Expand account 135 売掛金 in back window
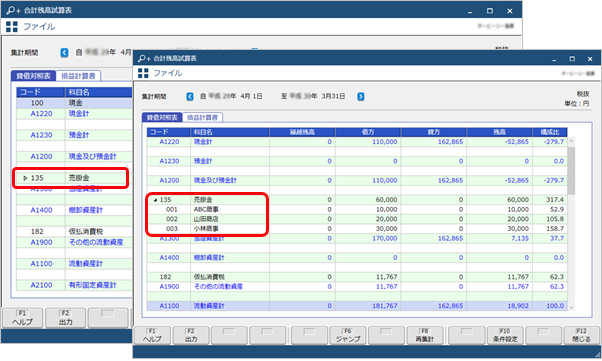Viewport: 602px width, 361px height. click(25, 178)
